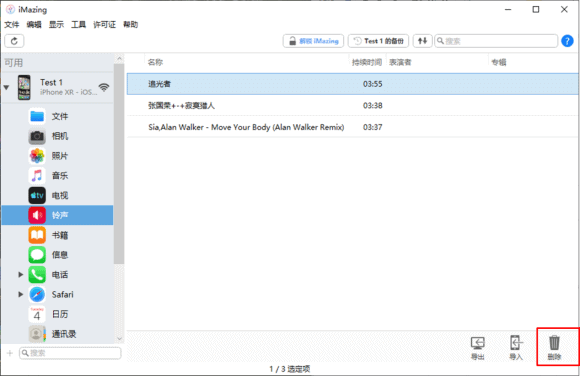Select the ringtone row 追光者
Image resolution: width=580 pixels, height=376 pixels.
(x=352, y=84)
